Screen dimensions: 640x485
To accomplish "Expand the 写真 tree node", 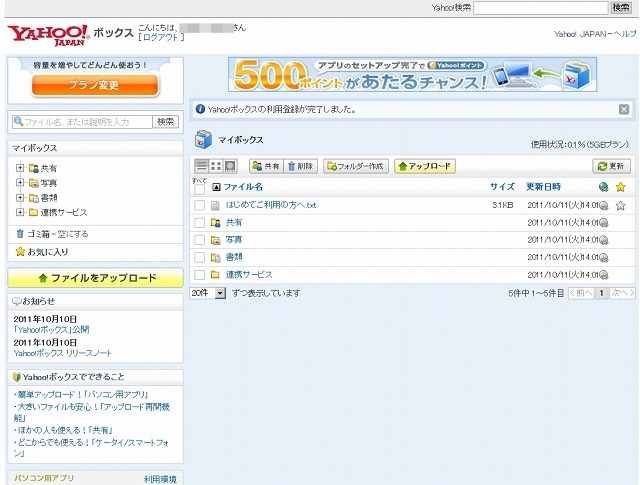I will (20, 182).
